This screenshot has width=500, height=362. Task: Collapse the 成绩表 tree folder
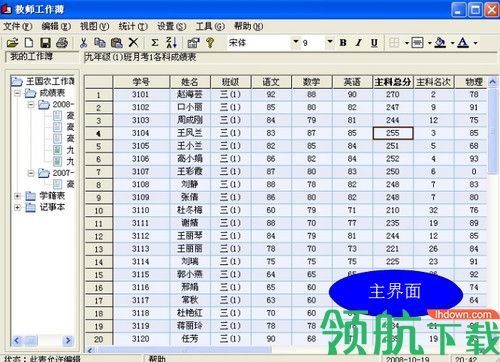point(17,93)
